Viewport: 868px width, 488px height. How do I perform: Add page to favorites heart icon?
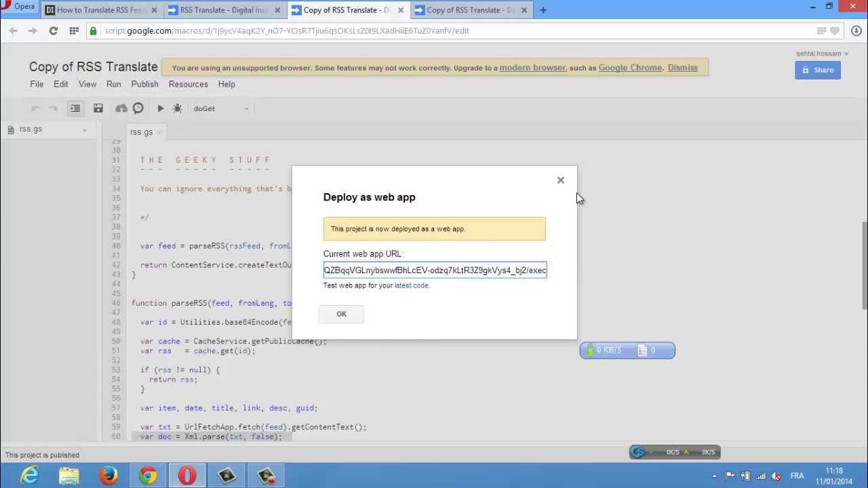[x=835, y=30]
